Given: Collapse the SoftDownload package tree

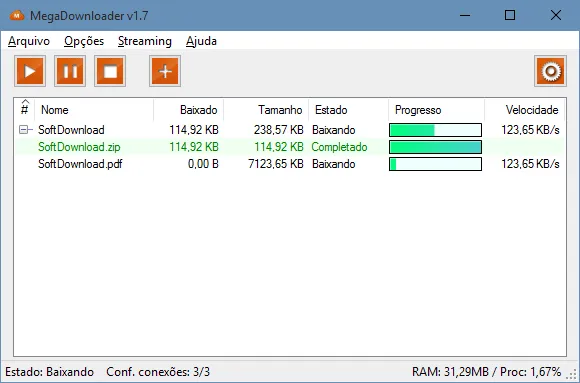Looking at the screenshot, I should click(23, 130).
